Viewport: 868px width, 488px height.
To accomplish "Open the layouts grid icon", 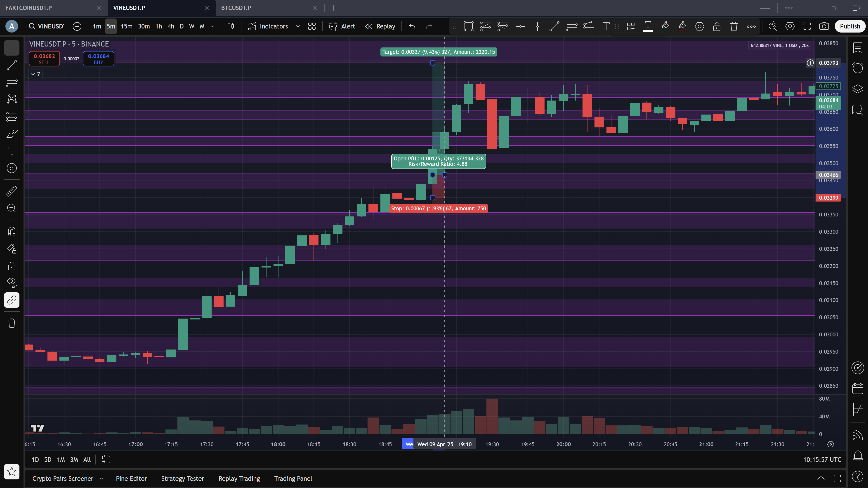I will tap(312, 26).
